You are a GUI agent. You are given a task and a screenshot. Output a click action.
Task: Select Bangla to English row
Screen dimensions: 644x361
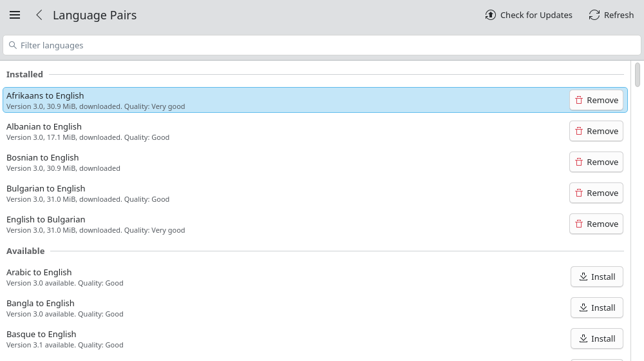point(315,307)
